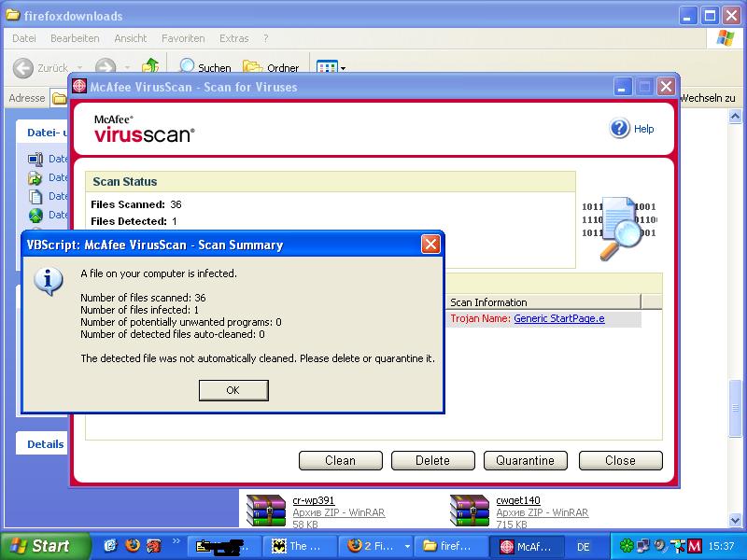
Task: Click the Scan Information column header
Action: (543, 302)
